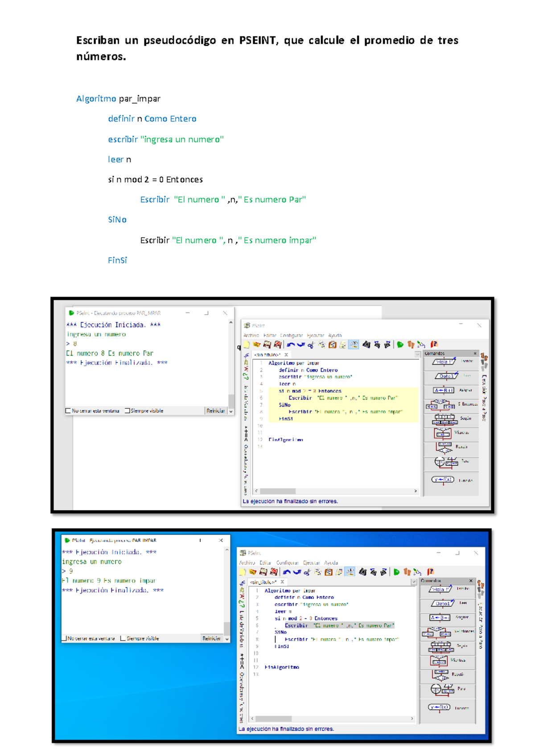Open dropdown arrow beside lower Reiniciar button
Viewport: 535px width, 756px height.
(x=227, y=639)
